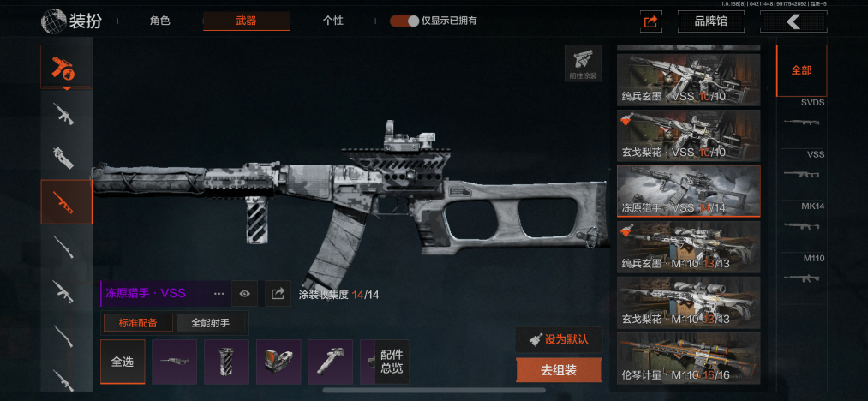Select the red dot sight attachment tile
Image resolution: width=868 pixels, height=401 pixels.
278,362
